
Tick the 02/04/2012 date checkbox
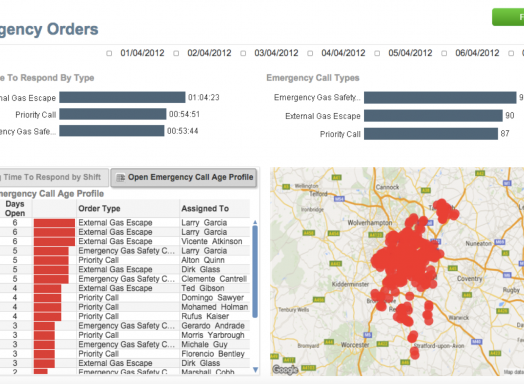coord(176,53)
